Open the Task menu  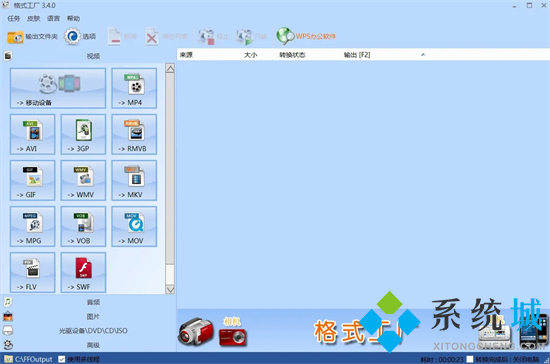(14, 18)
